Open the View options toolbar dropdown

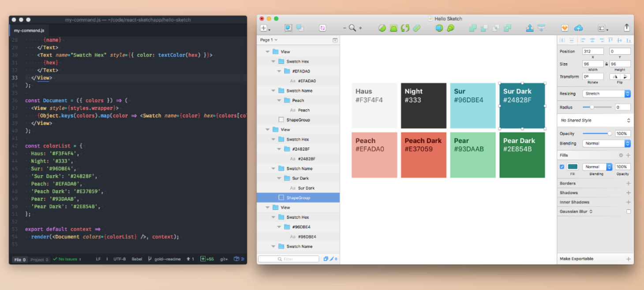(x=603, y=28)
